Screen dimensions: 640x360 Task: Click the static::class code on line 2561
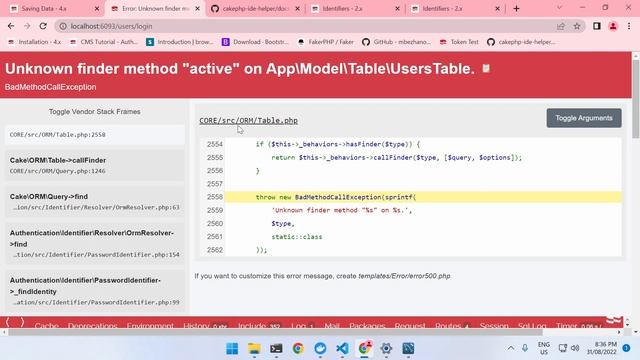(x=297, y=237)
